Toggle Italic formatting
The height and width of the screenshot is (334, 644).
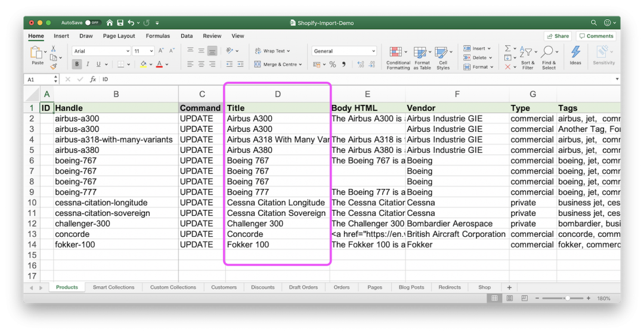(88, 64)
